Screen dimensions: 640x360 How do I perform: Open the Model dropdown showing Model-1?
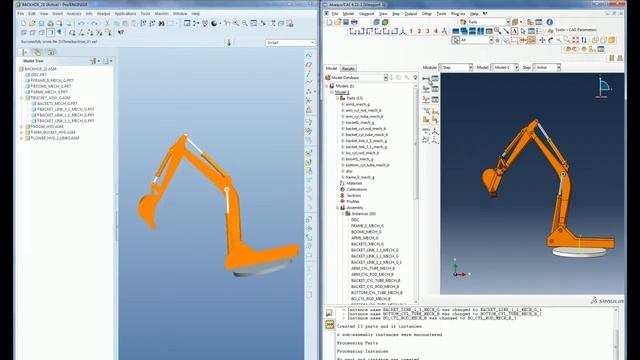coord(504,67)
